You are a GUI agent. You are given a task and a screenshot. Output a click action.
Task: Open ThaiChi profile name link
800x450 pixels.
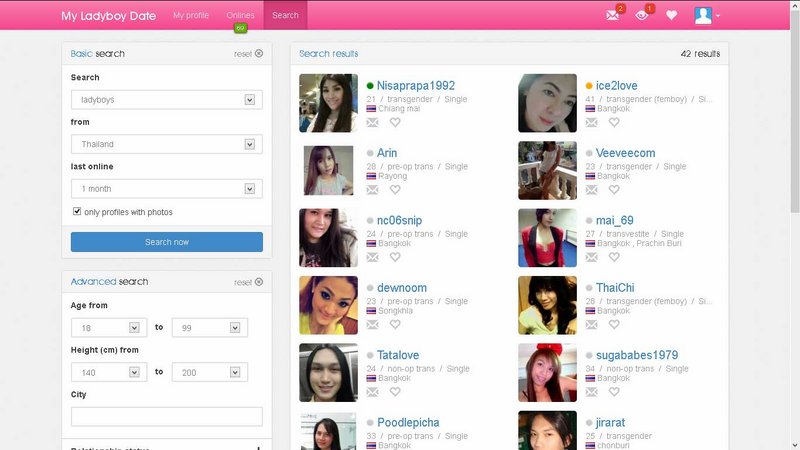615,288
